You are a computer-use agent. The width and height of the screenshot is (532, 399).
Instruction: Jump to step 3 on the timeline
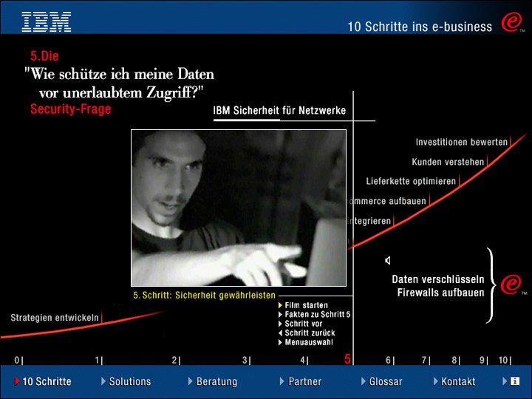click(246, 360)
